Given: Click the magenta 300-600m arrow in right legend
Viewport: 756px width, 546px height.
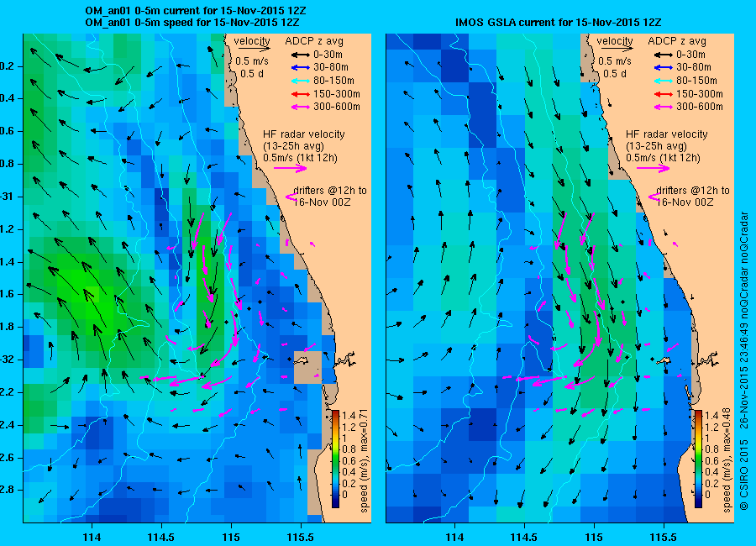Looking at the screenshot, I should [x=664, y=107].
